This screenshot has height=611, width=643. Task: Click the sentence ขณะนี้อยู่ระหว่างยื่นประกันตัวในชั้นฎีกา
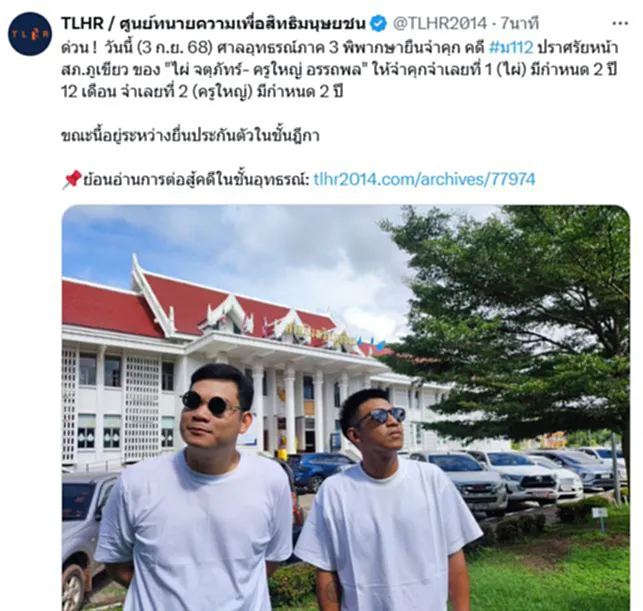pos(190,136)
